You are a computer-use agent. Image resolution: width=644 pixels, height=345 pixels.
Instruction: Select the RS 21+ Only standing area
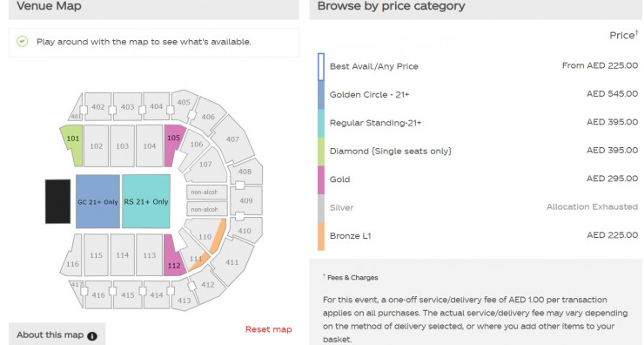click(x=146, y=201)
